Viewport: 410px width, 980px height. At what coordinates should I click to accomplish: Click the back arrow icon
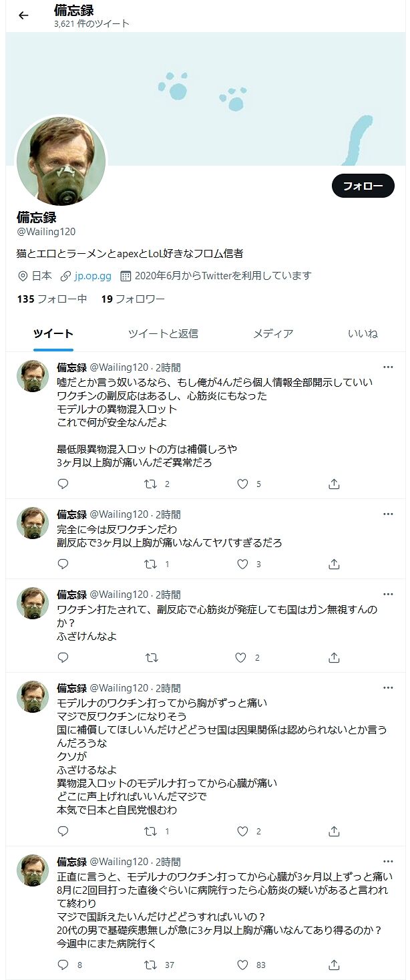[24, 16]
